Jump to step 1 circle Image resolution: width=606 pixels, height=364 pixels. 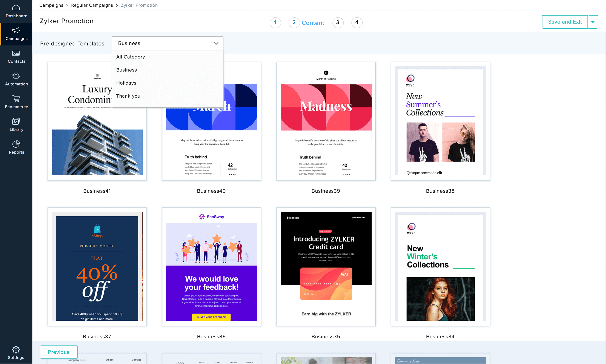[x=275, y=23]
